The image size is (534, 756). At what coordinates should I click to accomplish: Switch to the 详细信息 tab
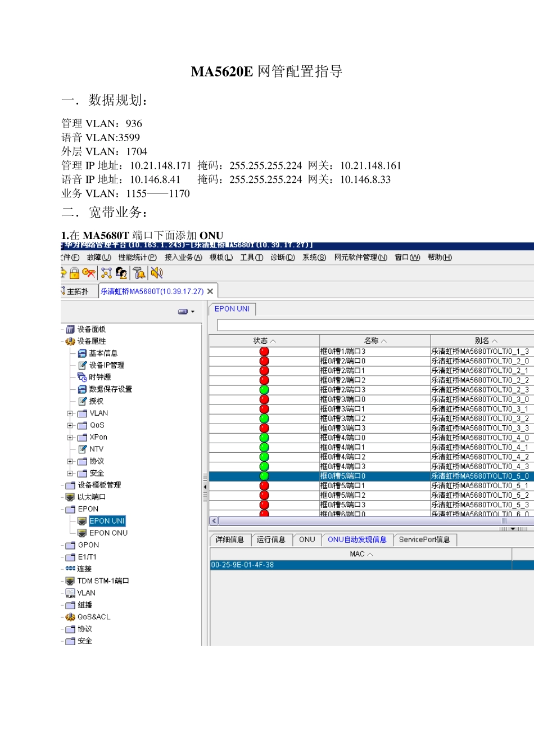click(230, 540)
